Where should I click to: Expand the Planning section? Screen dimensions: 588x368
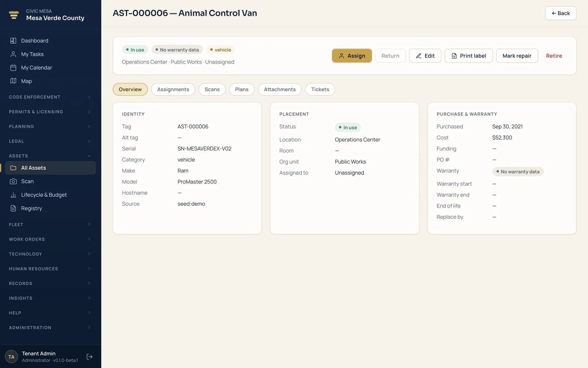click(x=50, y=127)
